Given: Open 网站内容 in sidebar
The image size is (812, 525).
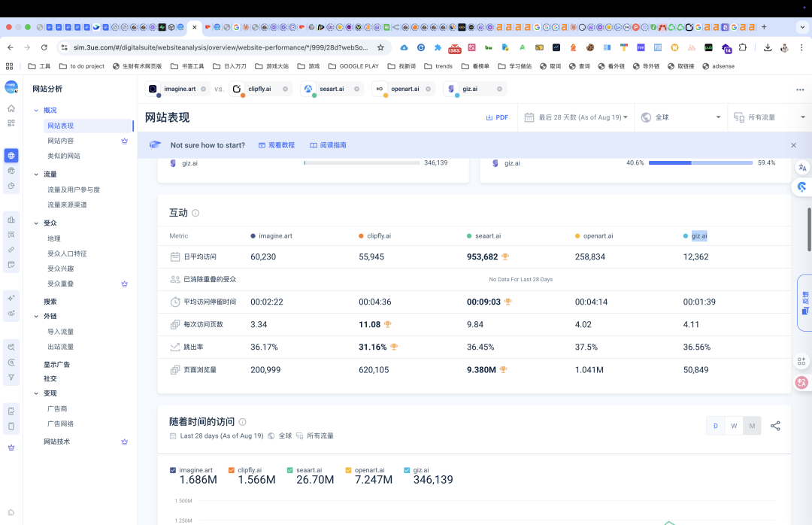Looking at the screenshot, I should [x=61, y=141].
